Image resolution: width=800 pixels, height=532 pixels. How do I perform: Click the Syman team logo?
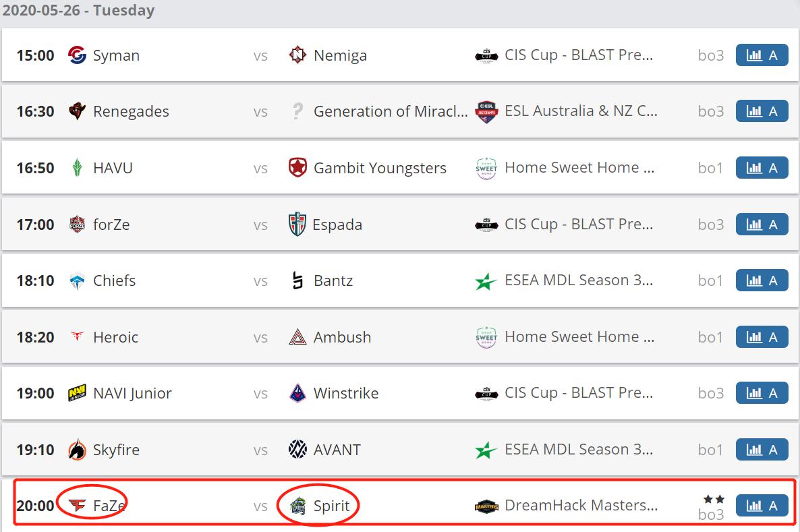click(x=78, y=55)
